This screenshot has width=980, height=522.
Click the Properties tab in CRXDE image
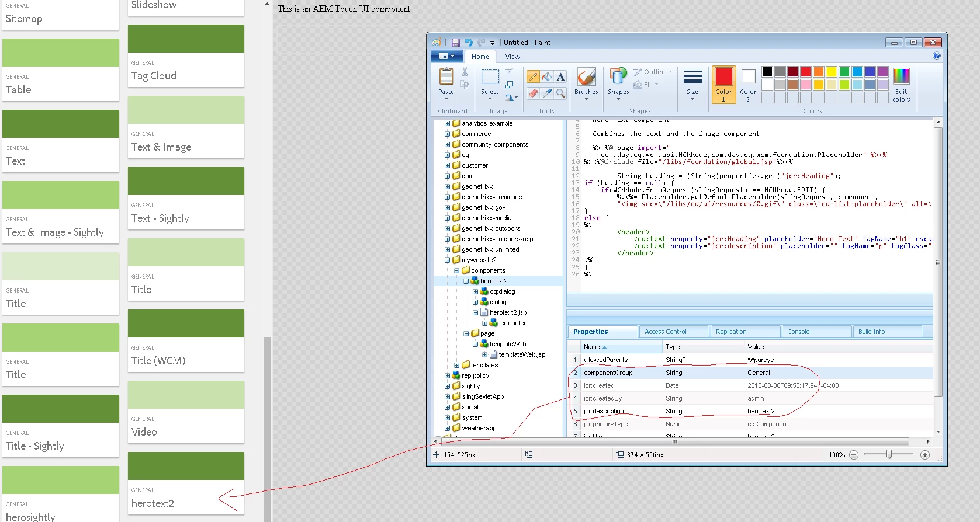602,332
